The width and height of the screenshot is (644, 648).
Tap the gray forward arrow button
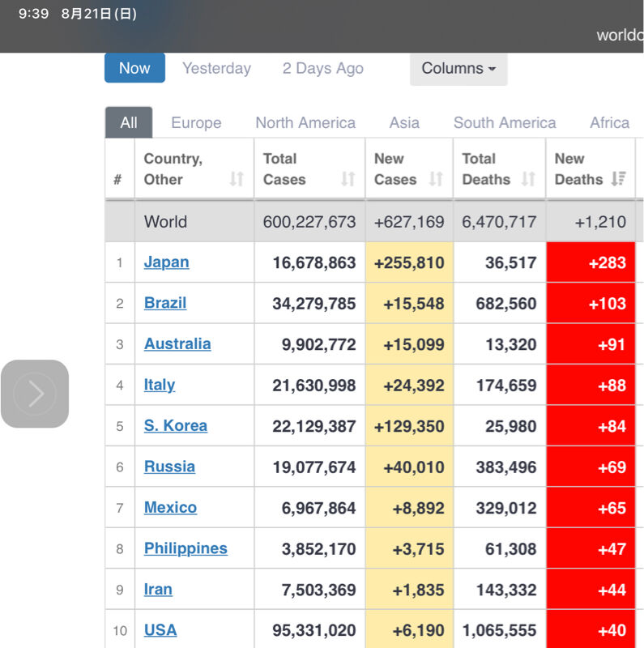[x=35, y=394]
